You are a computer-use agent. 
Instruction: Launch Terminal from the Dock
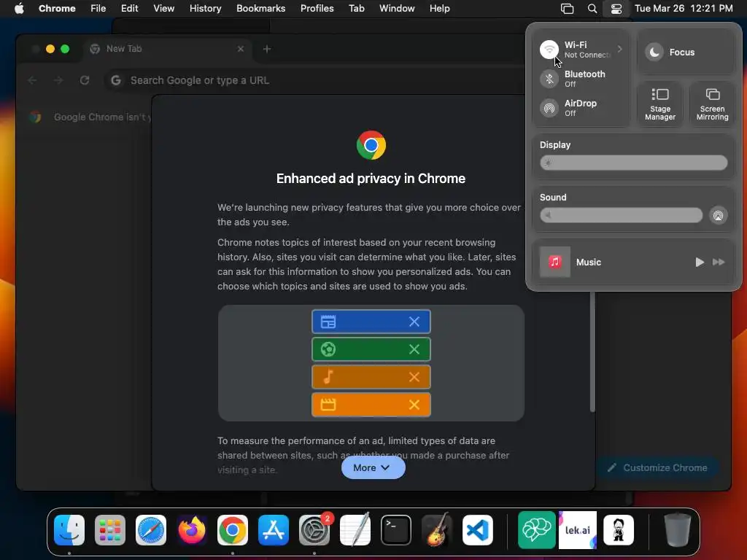click(x=396, y=530)
